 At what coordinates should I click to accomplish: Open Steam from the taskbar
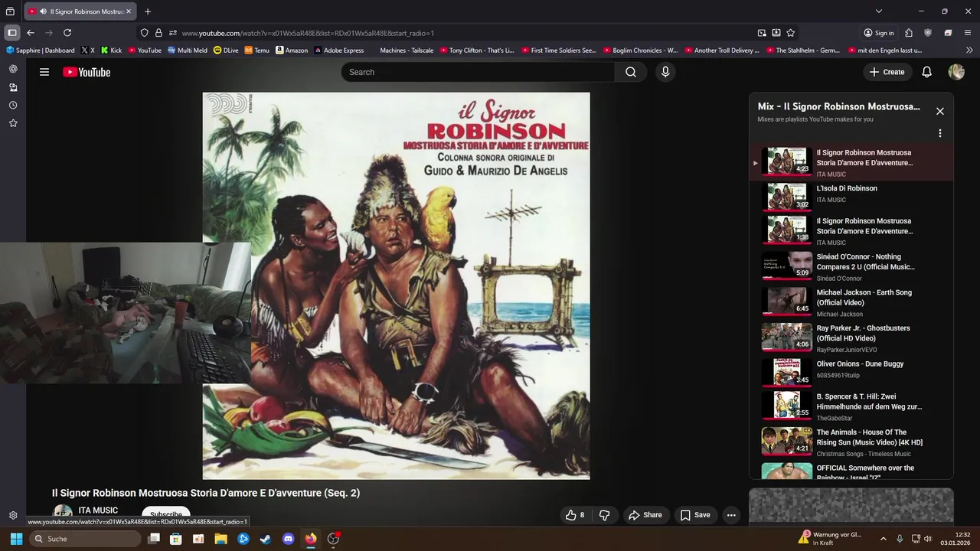(x=266, y=539)
